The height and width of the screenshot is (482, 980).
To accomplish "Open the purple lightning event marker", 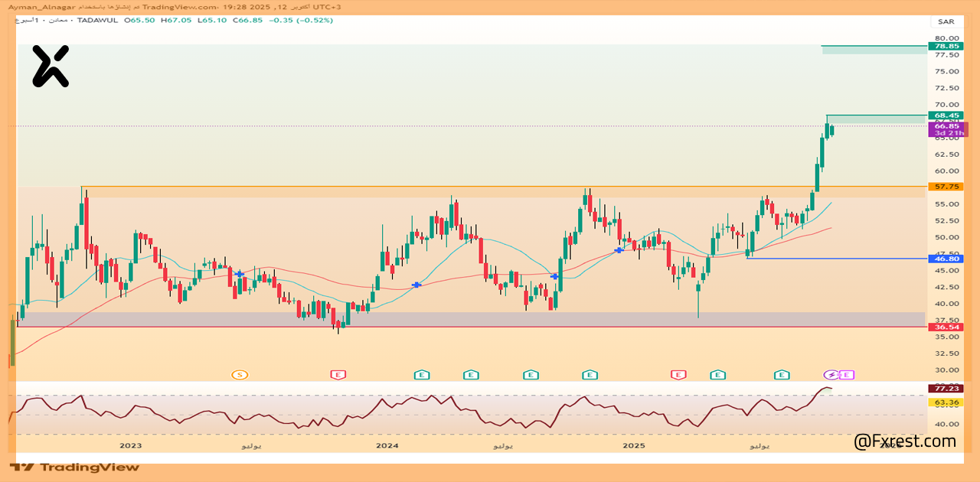I will pos(831,374).
